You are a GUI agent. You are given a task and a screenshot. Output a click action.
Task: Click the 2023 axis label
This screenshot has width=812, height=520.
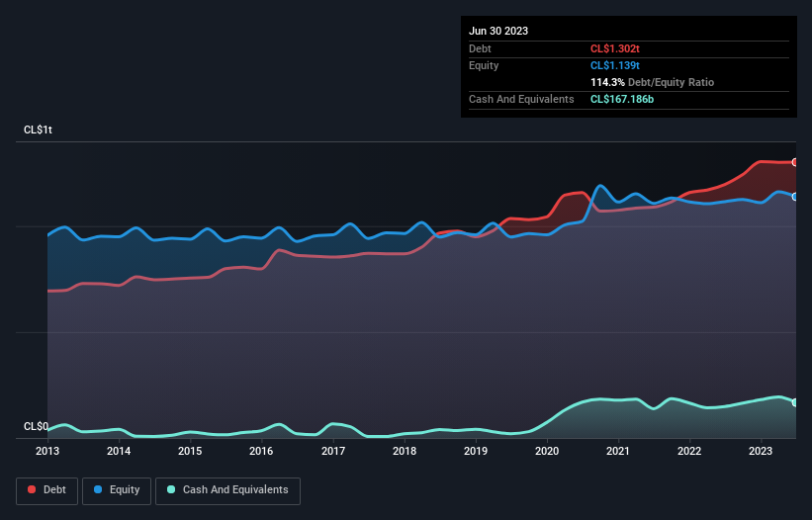point(761,451)
